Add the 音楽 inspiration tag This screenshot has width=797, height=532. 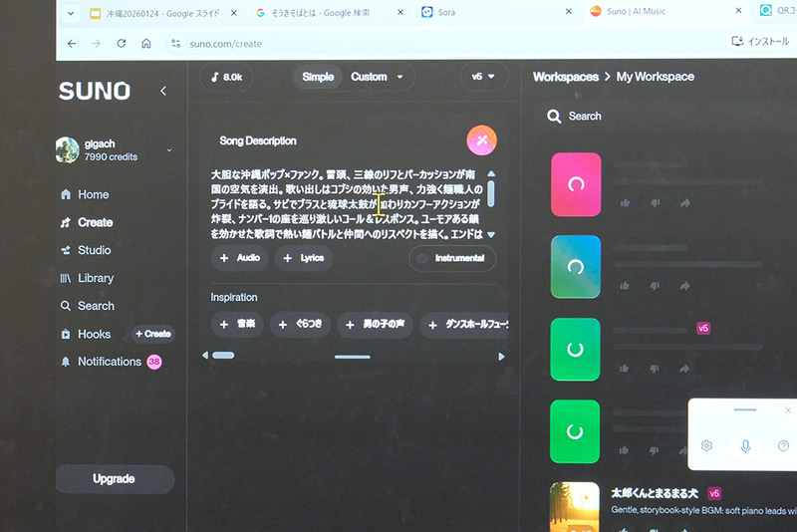pos(237,324)
